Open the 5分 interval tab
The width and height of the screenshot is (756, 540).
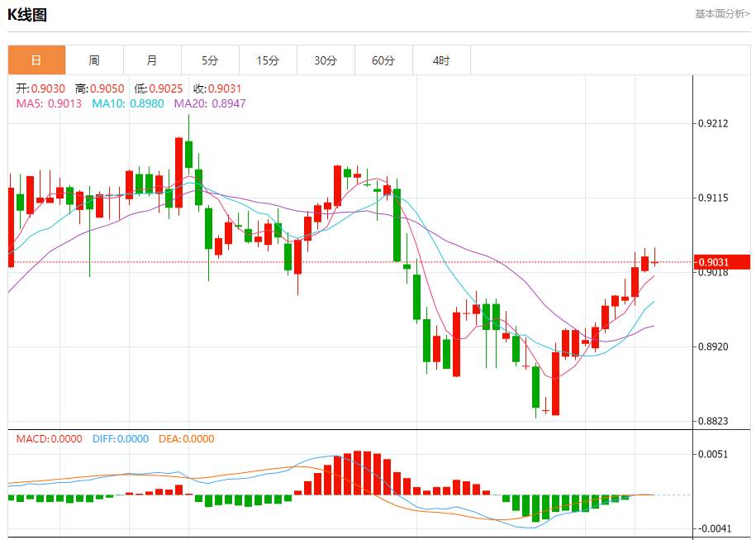[210, 60]
